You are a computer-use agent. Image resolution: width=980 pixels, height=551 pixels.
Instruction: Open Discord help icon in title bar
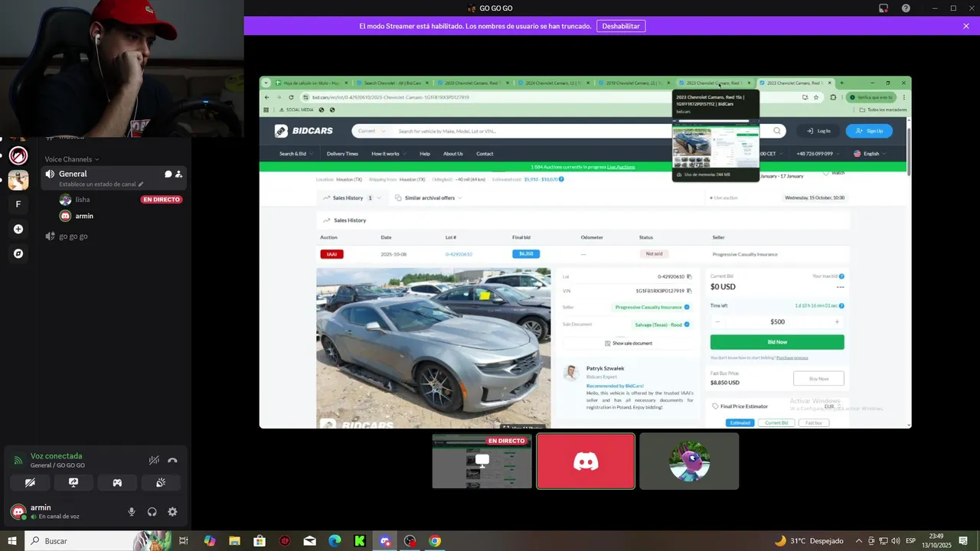pos(906,8)
